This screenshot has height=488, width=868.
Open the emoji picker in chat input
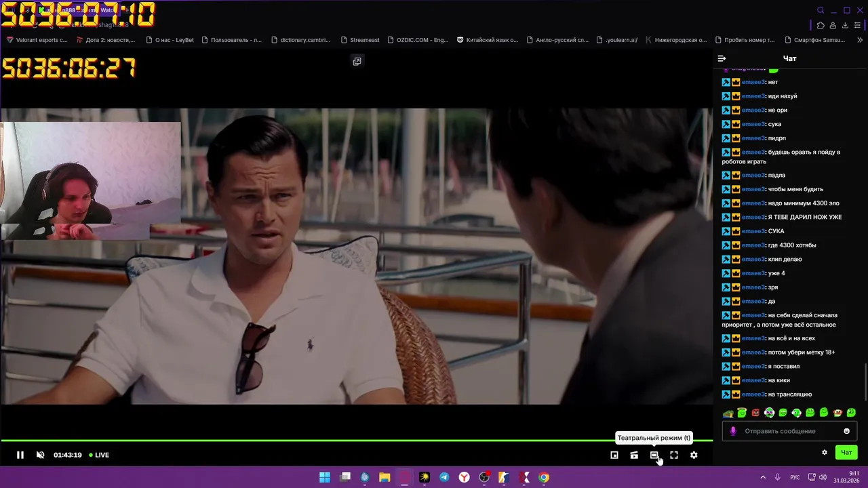pyautogui.click(x=846, y=431)
